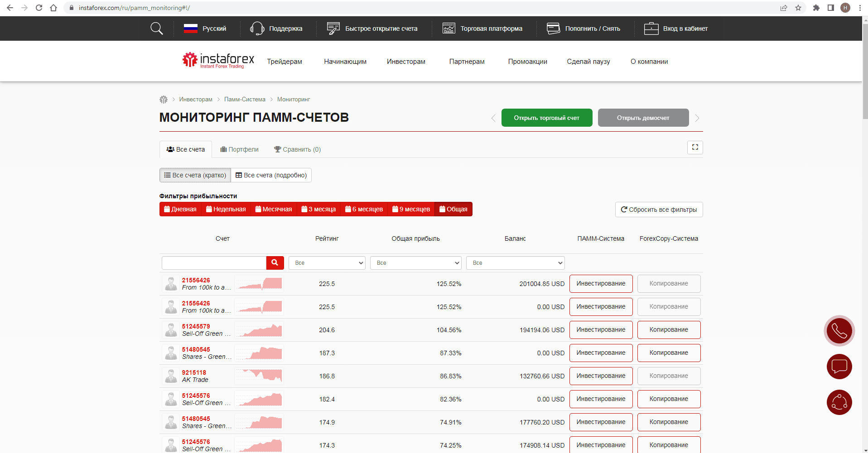Go to the InstaForex logo homepage
The image size is (868, 453).
coord(218,60)
